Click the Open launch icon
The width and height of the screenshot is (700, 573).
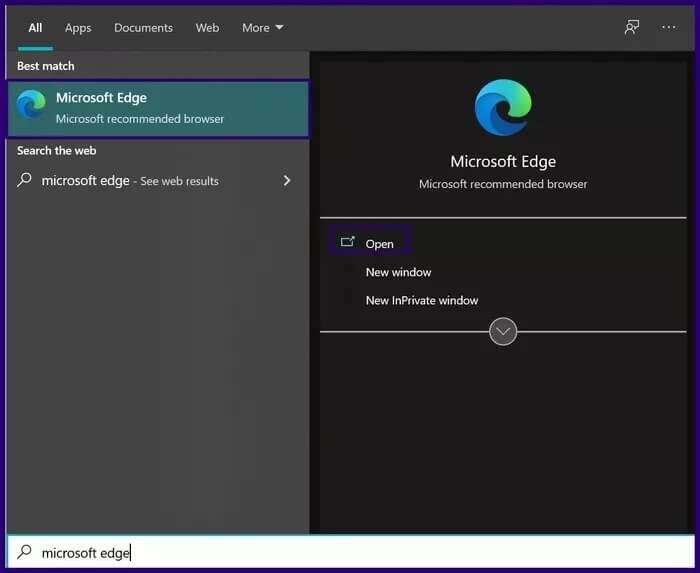click(347, 242)
